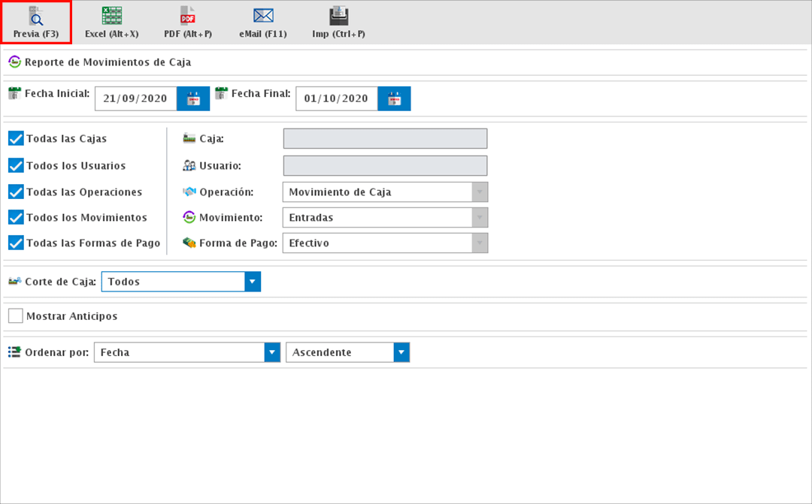Viewport: 812px width, 504px height.
Task: Disable Todas las Formas de Pago
Action: [x=16, y=243]
